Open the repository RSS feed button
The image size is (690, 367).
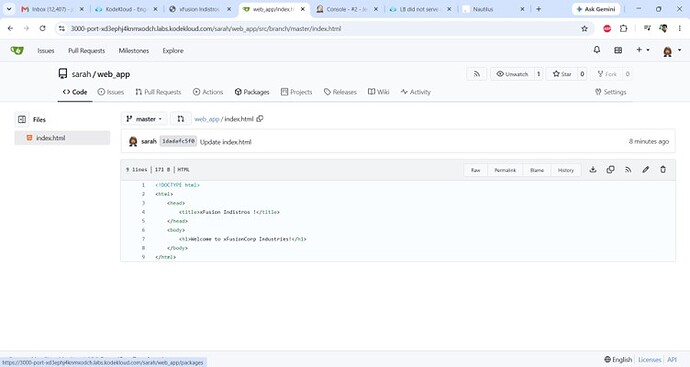coord(477,74)
